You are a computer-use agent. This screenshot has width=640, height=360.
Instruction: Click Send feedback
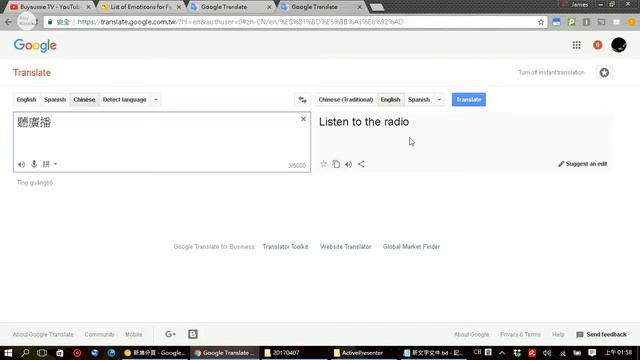coord(601,334)
